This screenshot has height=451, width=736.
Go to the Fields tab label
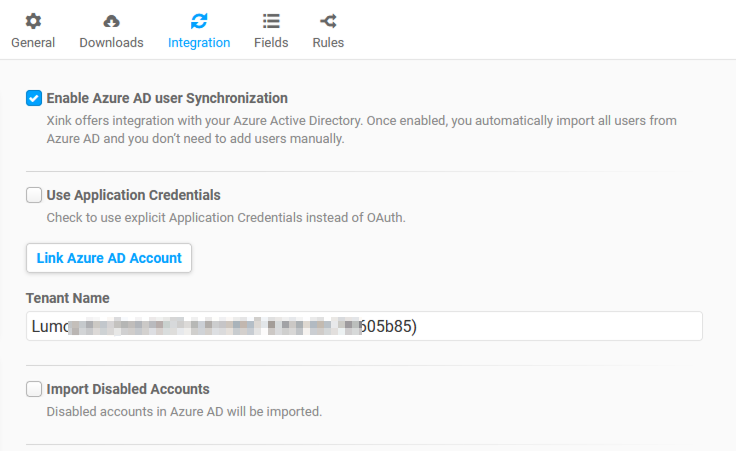pos(271,43)
